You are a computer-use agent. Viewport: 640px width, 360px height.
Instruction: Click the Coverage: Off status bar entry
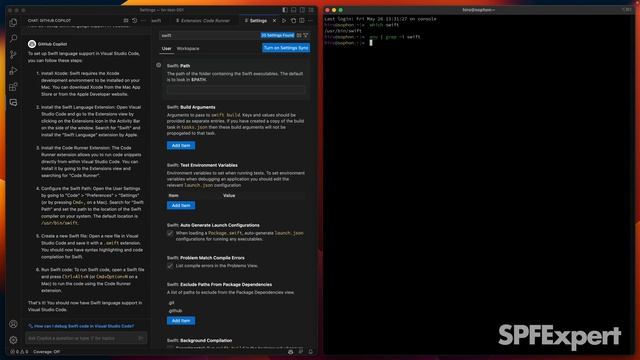(47, 351)
